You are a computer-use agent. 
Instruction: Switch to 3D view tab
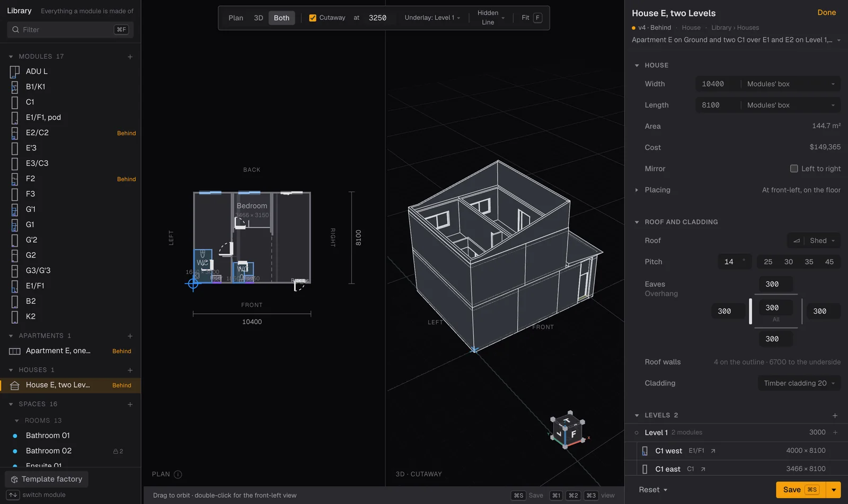[x=259, y=18]
